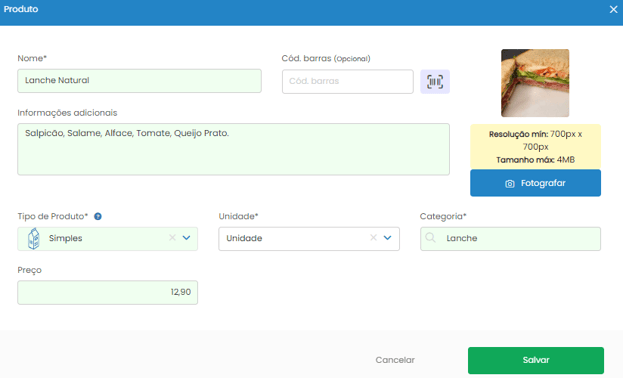Viewport: 623px width, 378px height.
Task: Click the Categoria search field with Lanche
Action: click(x=510, y=238)
